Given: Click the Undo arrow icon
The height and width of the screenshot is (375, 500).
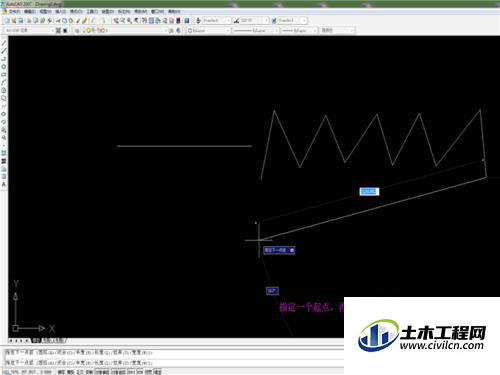Looking at the screenshot, I should click(93, 21).
